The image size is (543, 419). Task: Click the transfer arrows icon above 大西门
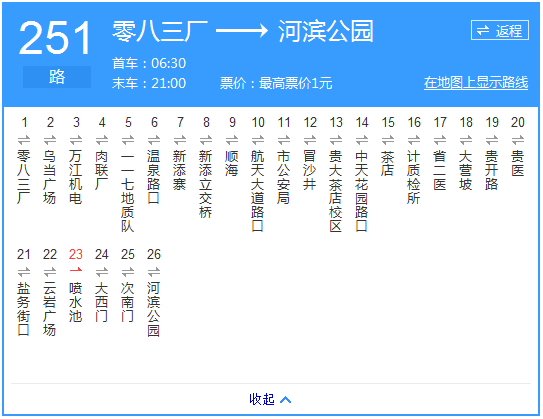[102, 272]
